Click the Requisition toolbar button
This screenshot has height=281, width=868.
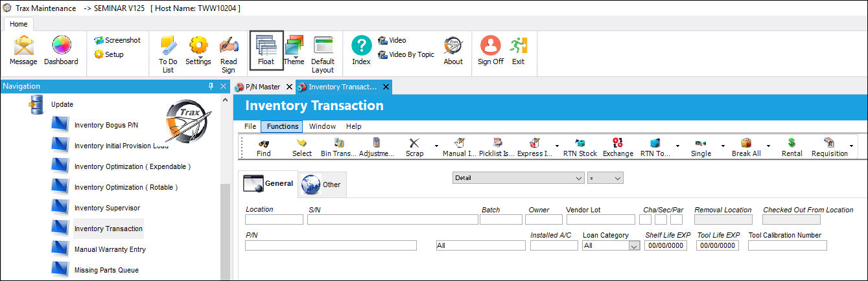(x=829, y=148)
